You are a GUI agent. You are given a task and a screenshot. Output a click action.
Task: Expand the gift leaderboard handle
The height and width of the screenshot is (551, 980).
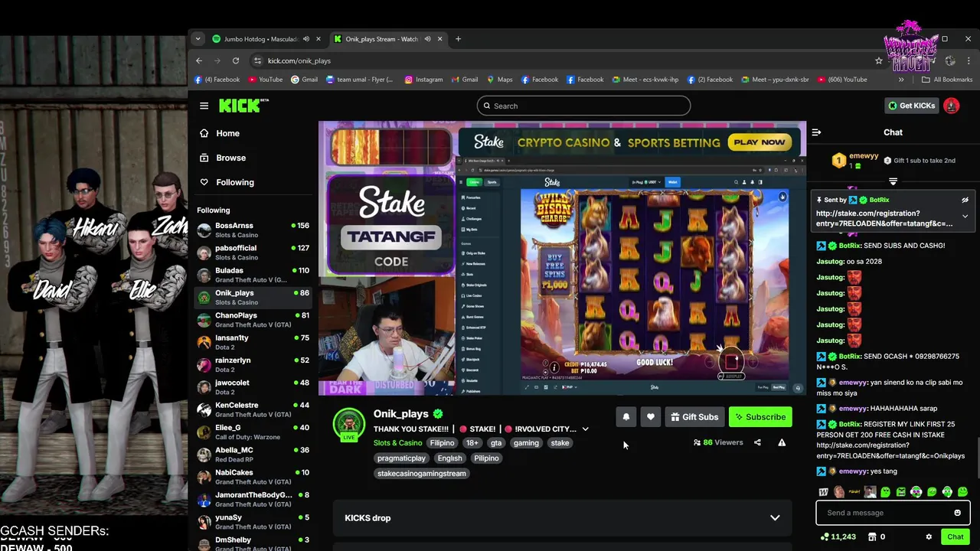click(x=893, y=182)
